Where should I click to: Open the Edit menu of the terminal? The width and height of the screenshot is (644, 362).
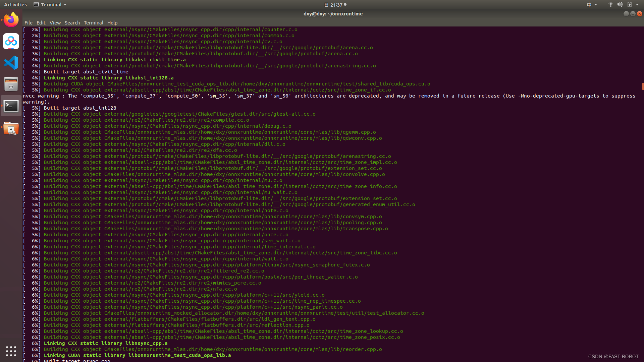click(x=41, y=22)
